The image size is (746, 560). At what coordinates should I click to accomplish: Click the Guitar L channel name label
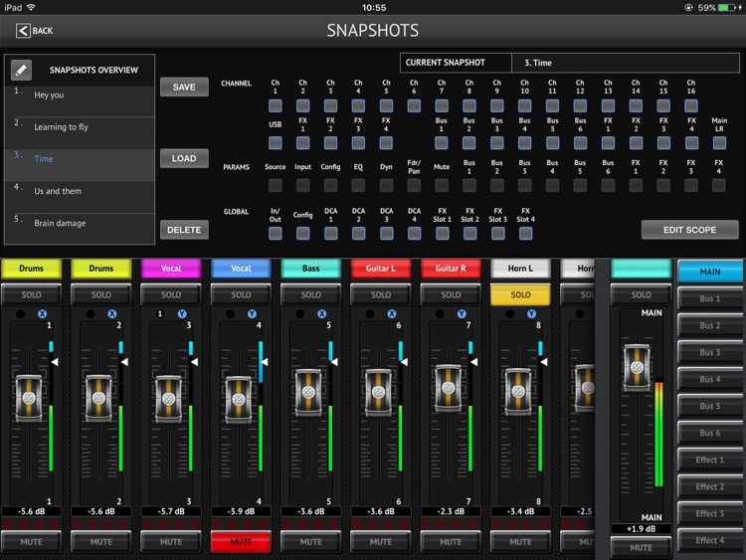[x=381, y=269]
